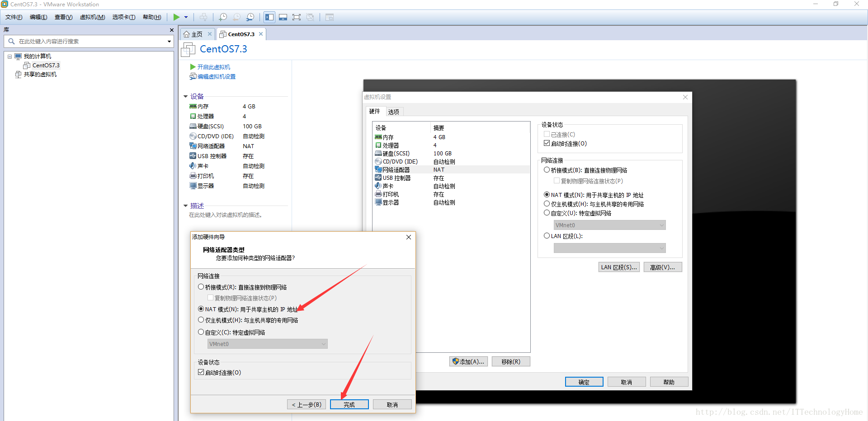
Task: Select 仅主机模式(H) radio in hardware wizard
Action: coord(201,320)
